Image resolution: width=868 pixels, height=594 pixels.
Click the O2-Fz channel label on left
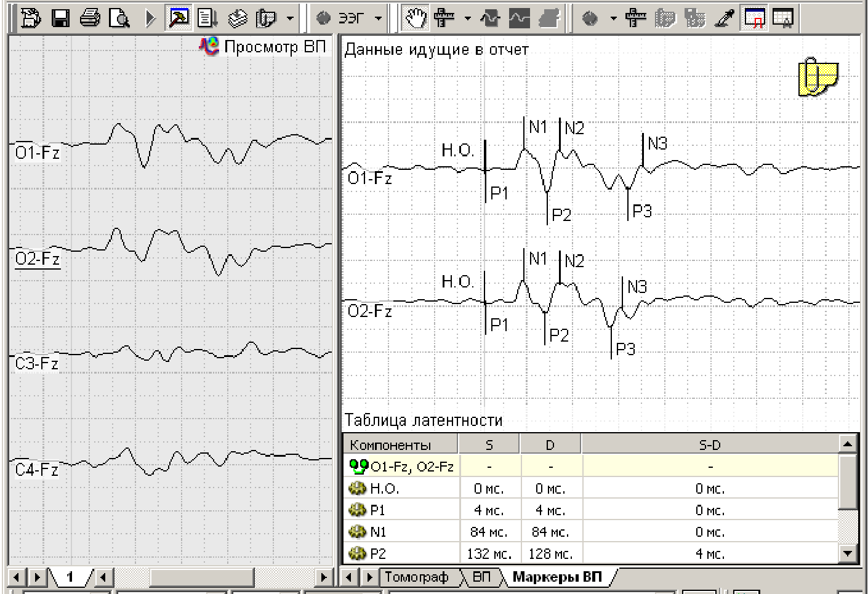[38, 259]
